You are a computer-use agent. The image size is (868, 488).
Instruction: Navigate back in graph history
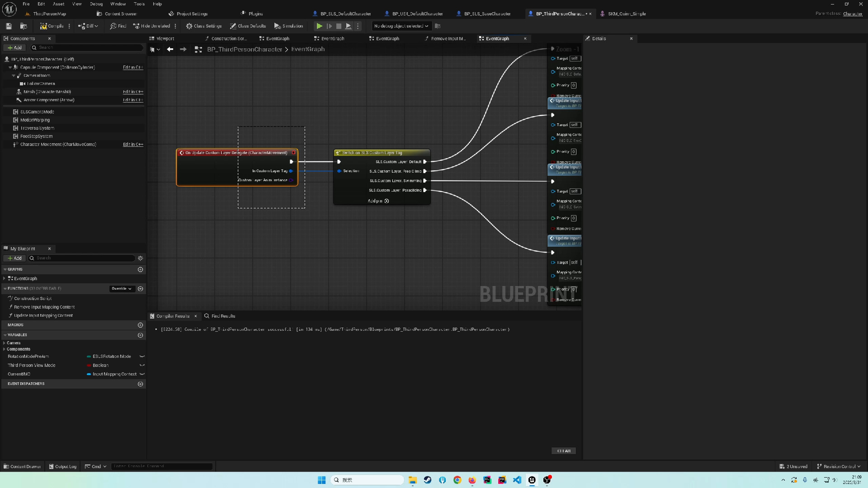point(170,49)
